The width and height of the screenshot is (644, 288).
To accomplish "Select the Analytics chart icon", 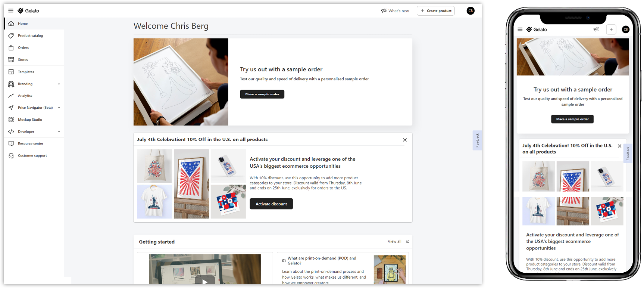I will point(11,96).
